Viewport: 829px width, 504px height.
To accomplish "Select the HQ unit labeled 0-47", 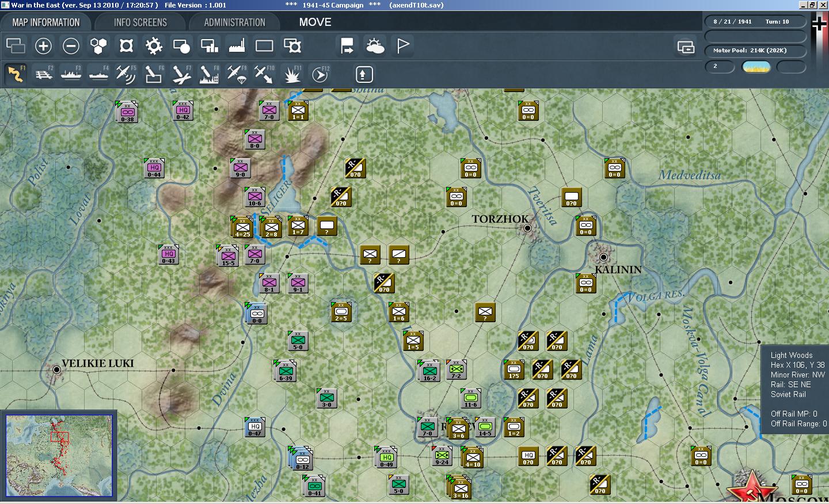I will (x=254, y=427).
